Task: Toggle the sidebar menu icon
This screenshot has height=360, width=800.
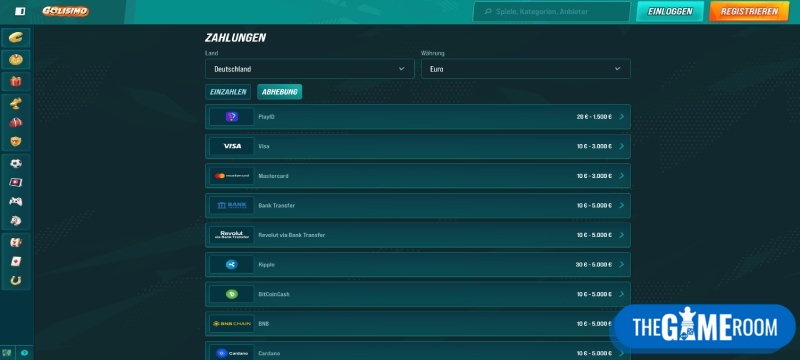Action: [x=20, y=11]
